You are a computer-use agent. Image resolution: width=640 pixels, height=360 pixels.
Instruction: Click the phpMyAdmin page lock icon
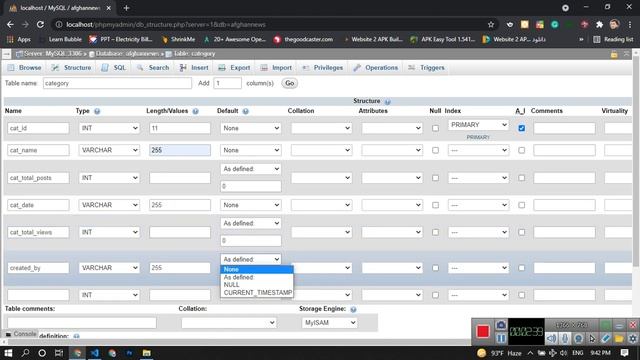point(614,54)
